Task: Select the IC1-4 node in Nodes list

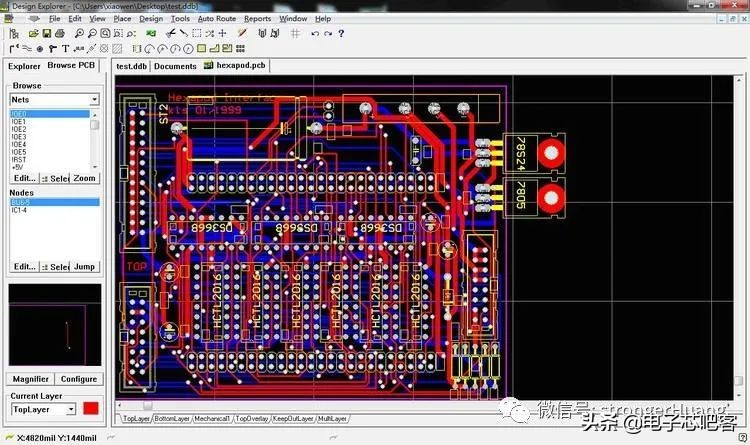Action: 20,210
